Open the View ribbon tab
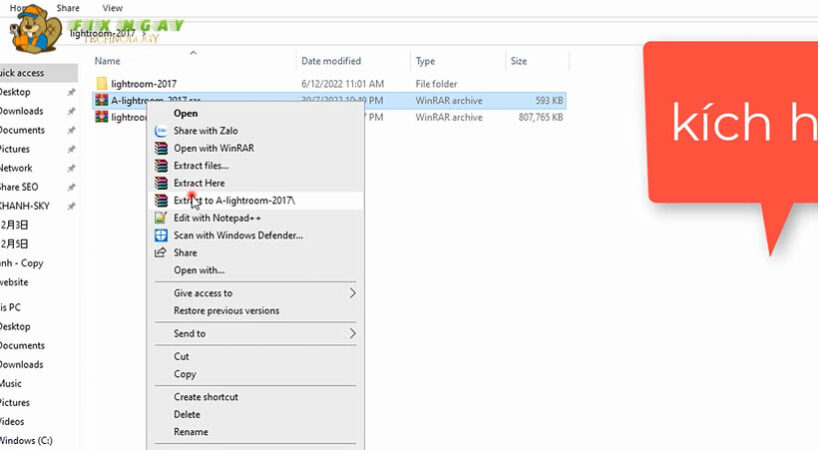The height and width of the screenshot is (450, 818). tap(113, 6)
